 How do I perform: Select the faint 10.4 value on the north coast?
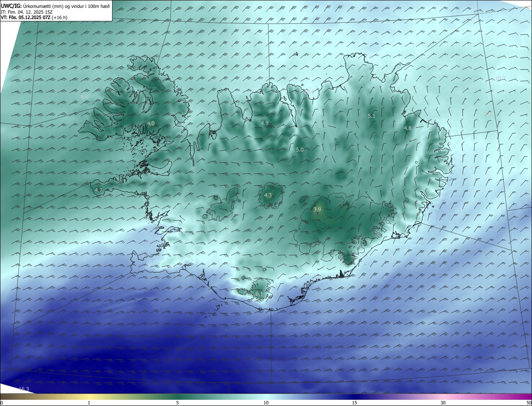(309, 91)
